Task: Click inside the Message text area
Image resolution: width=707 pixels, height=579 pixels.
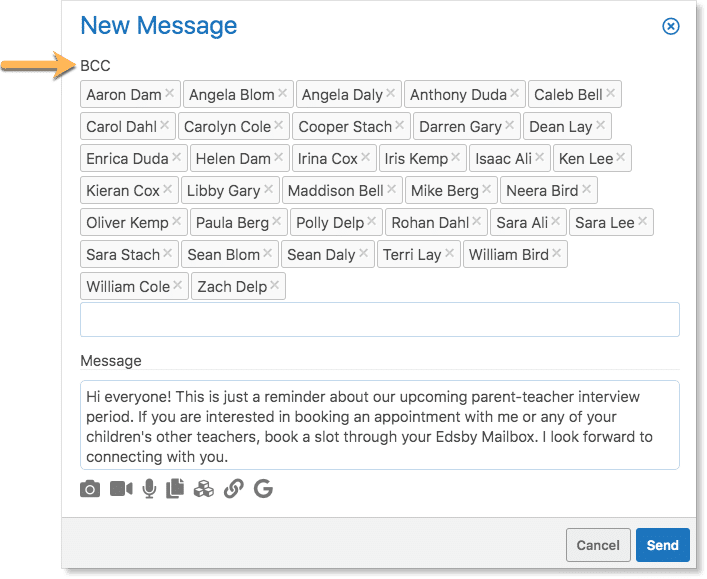Action: coord(380,425)
